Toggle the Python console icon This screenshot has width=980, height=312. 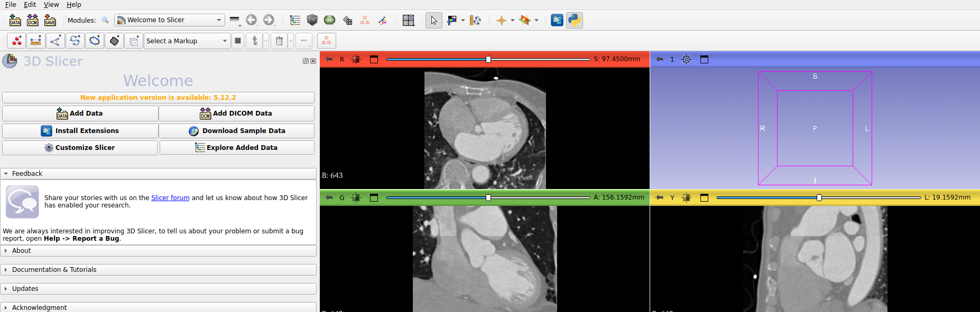coord(575,20)
